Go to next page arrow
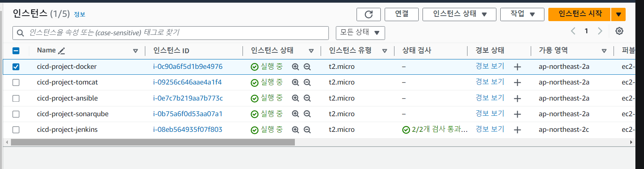 pyautogui.click(x=600, y=31)
